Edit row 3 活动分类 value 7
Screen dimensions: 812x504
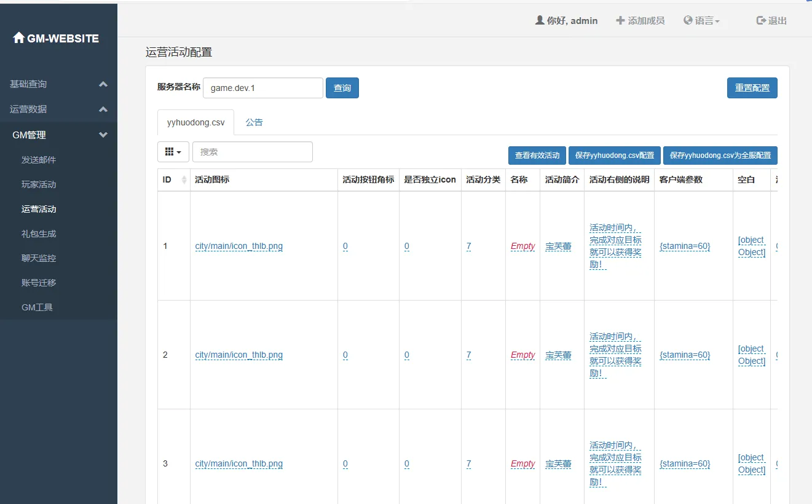tap(468, 463)
